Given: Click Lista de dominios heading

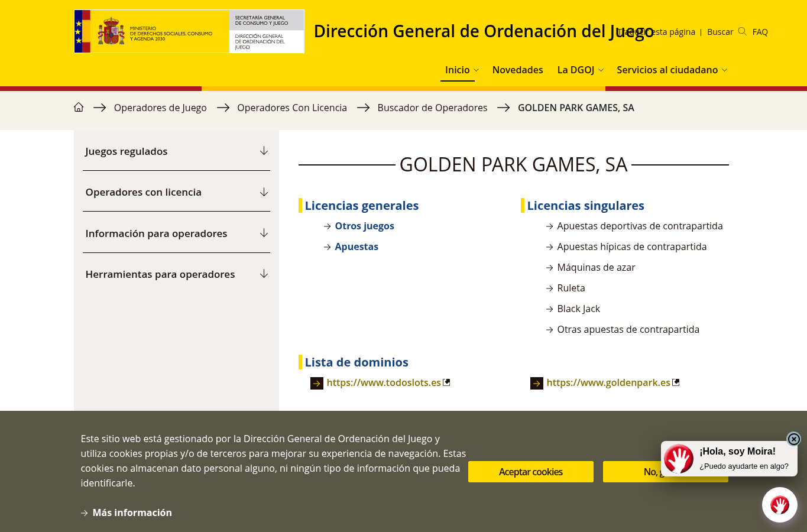Looking at the screenshot, I should (x=356, y=362).
